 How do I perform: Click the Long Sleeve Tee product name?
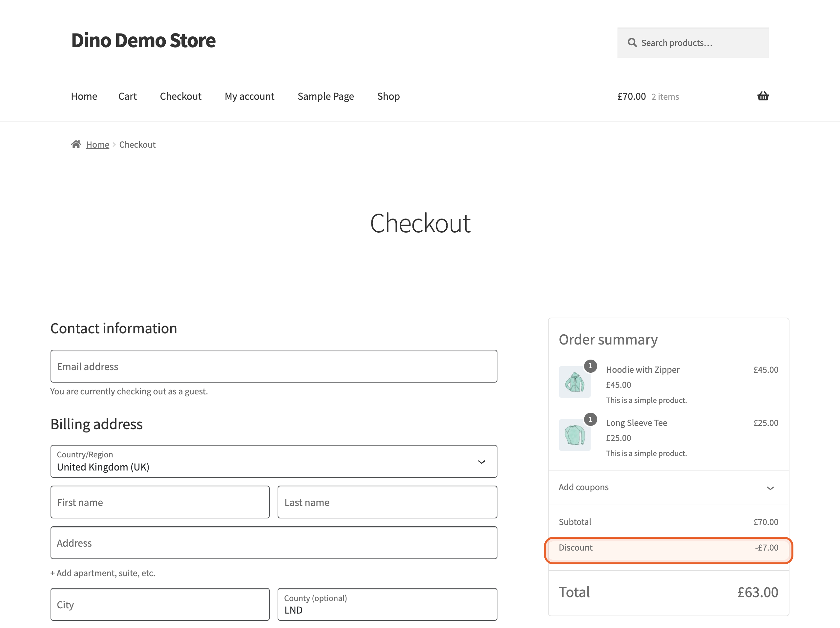pos(637,423)
